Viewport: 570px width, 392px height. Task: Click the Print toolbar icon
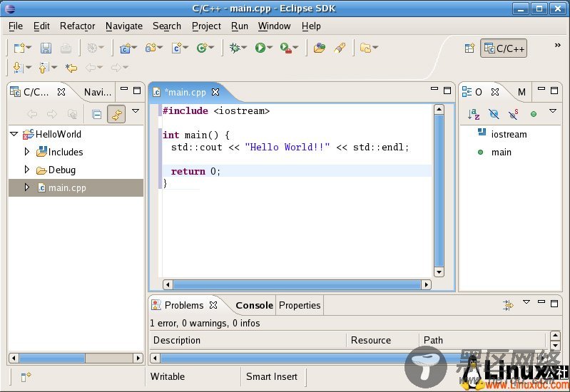coord(66,48)
